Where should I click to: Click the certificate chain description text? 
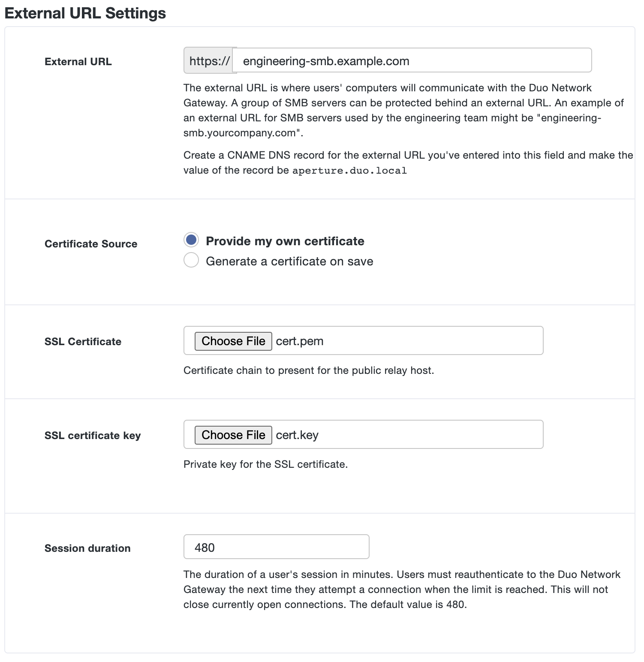[x=309, y=370]
